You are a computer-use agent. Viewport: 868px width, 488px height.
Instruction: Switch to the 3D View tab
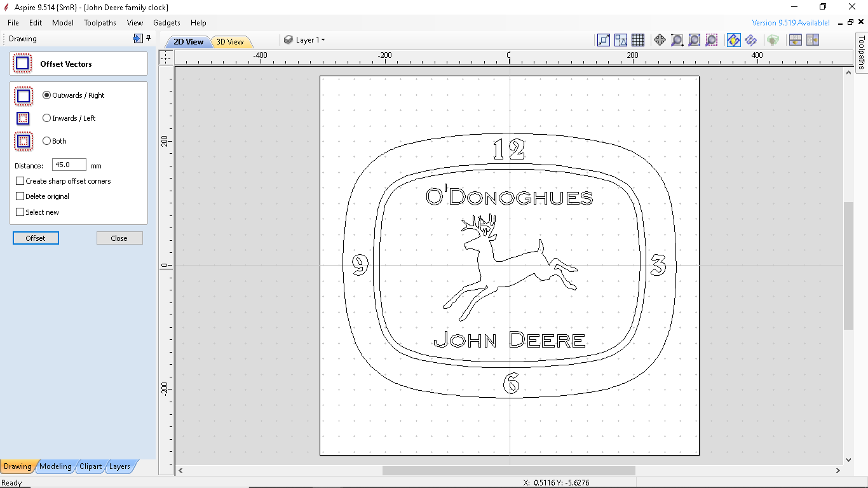[231, 41]
